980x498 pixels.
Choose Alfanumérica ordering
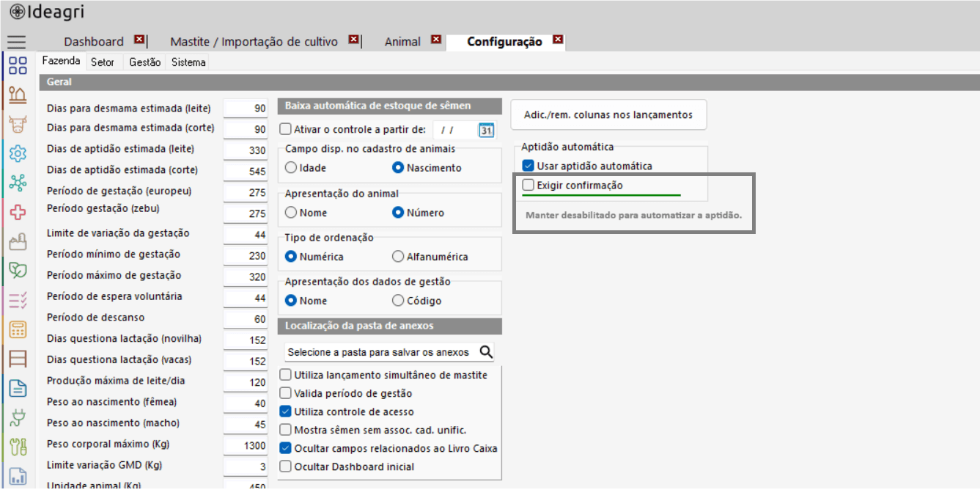click(398, 257)
